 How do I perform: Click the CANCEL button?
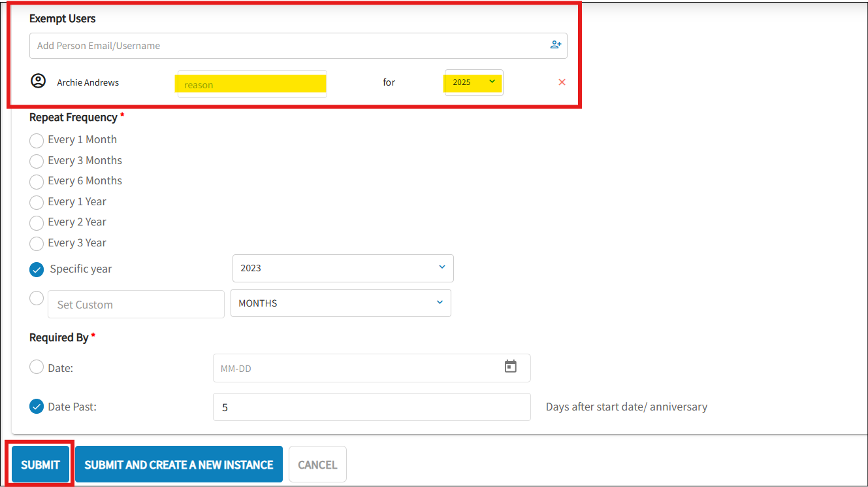click(x=317, y=464)
